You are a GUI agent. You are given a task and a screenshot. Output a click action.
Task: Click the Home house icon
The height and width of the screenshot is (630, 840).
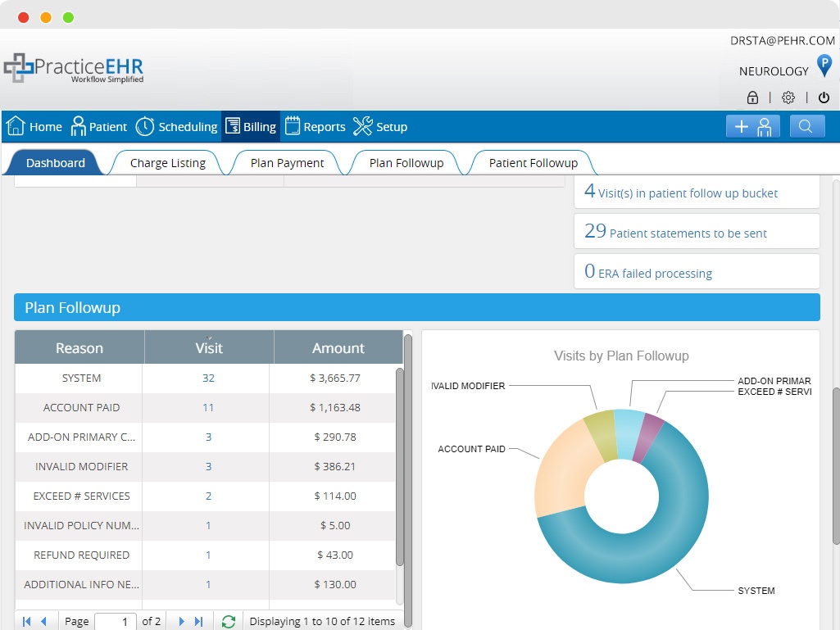pos(16,126)
